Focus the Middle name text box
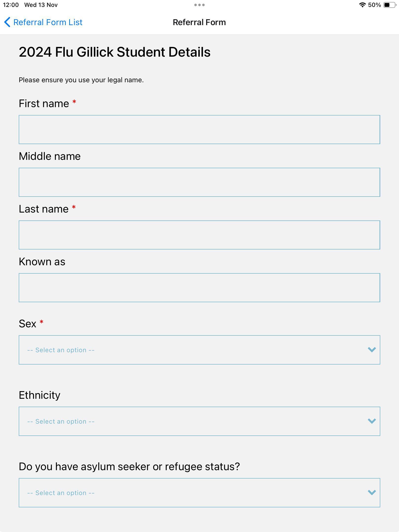Image resolution: width=399 pixels, height=532 pixels. coord(199,182)
